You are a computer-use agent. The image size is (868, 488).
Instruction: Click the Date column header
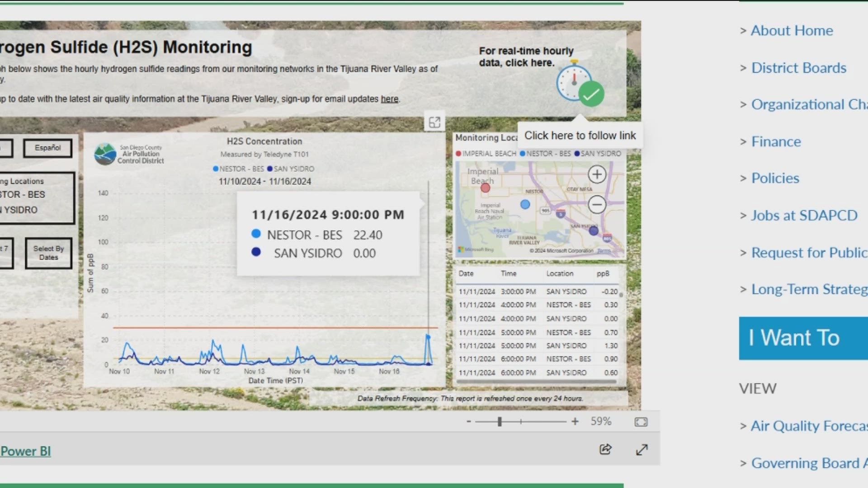tap(466, 274)
